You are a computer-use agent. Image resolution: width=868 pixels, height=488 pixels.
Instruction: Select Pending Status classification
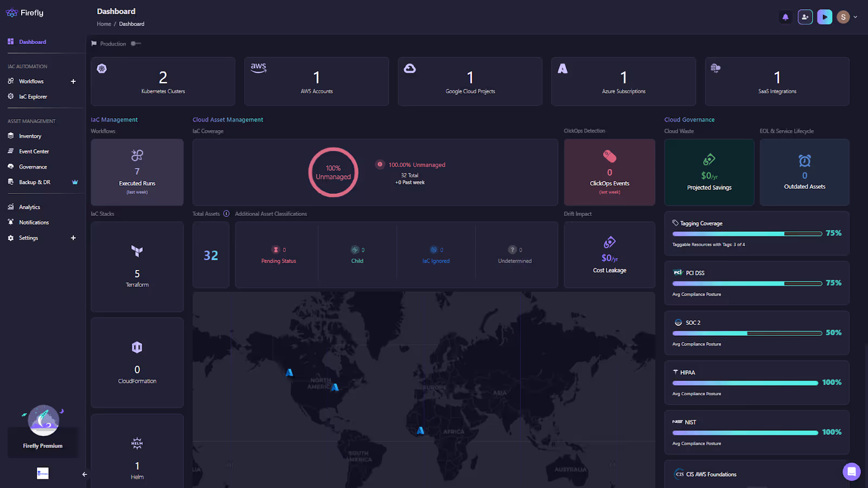pos(279,255)
